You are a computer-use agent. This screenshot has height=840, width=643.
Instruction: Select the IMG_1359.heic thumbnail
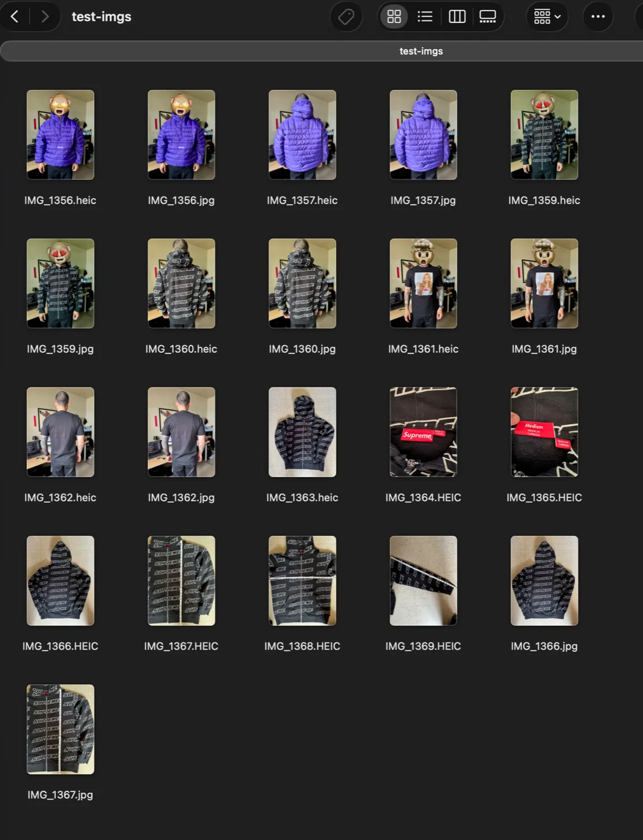(544, 135)
